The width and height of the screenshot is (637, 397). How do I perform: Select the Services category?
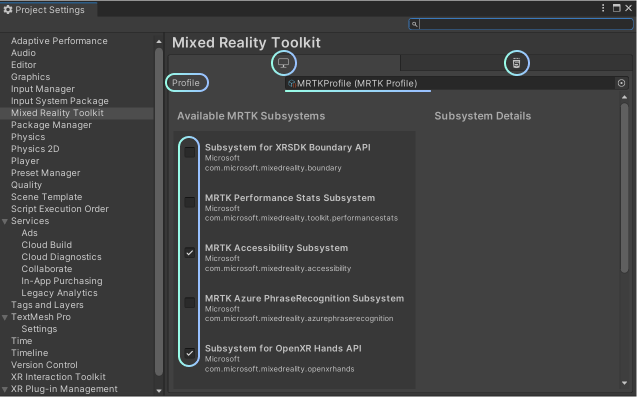tap(30, 221)
